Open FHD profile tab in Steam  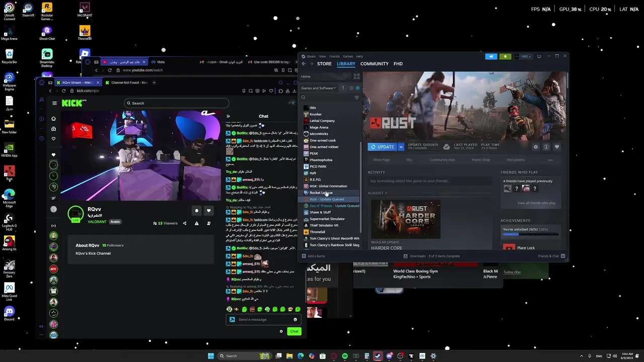pos(398,64)
